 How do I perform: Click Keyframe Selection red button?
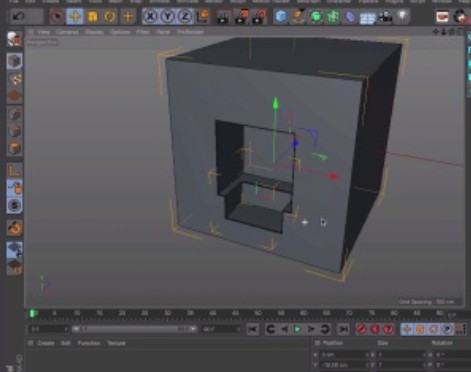(x=388, y=329)
